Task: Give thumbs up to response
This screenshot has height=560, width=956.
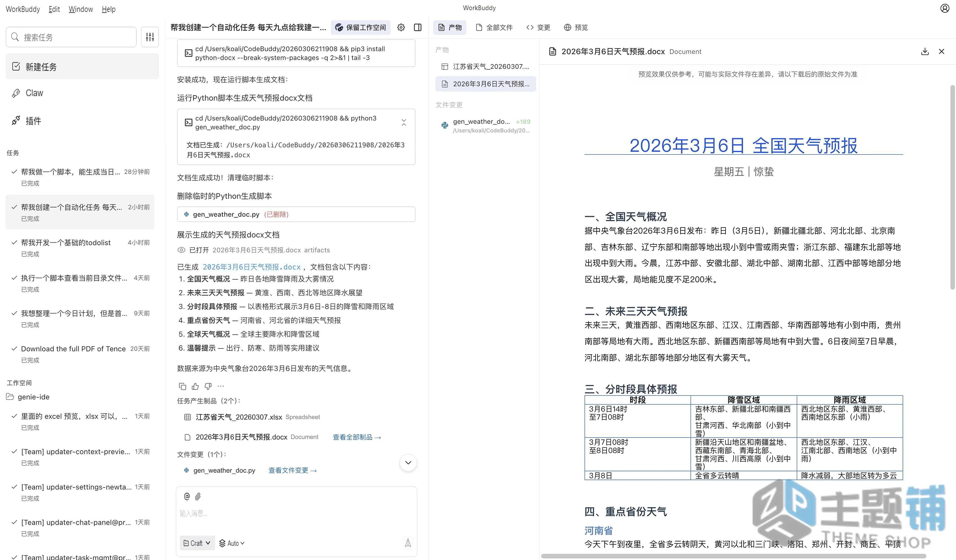Action: pos(195,386)
